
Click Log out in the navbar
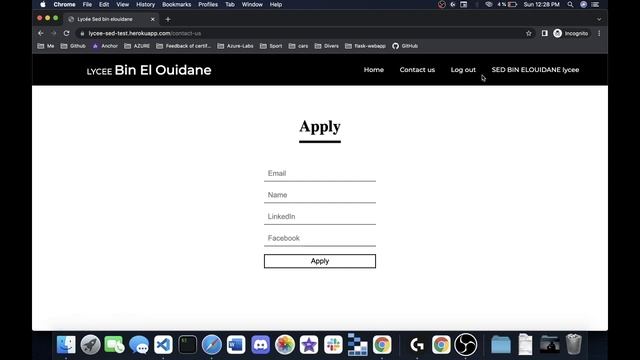[463, 70]
